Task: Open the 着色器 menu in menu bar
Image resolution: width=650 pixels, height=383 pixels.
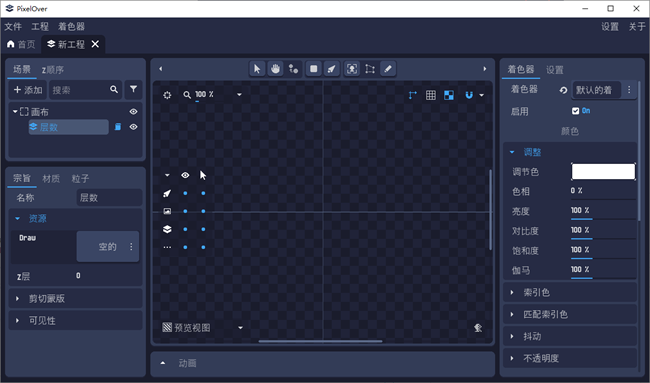Action: point(71,27)
